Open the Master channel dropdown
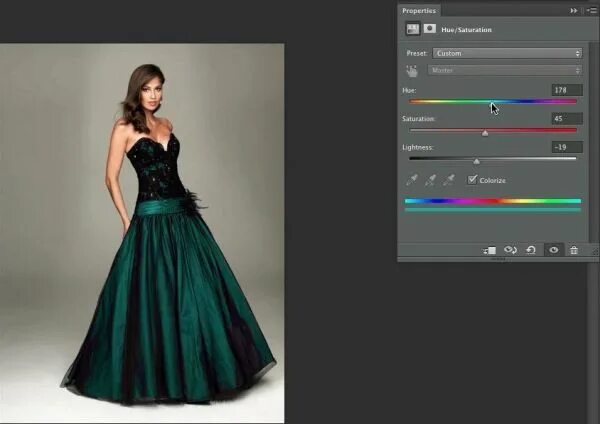The width and height of the screenshot is (600, 424). (505, 70)
